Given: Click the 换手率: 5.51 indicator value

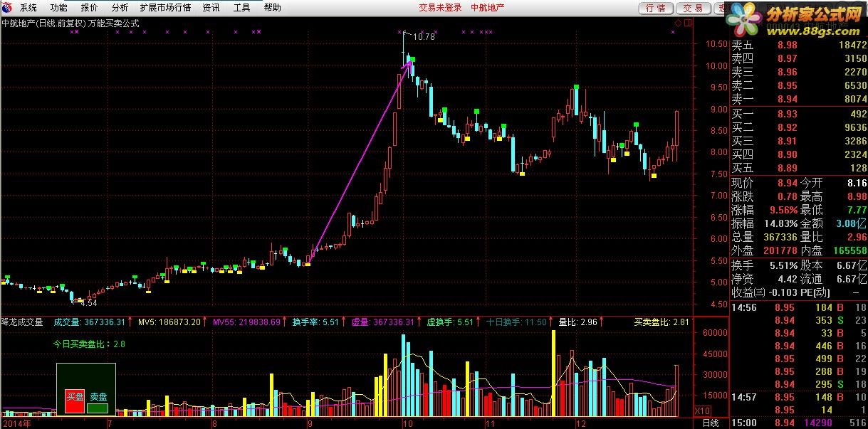Looking at the screenshot, I should point(315,322).
